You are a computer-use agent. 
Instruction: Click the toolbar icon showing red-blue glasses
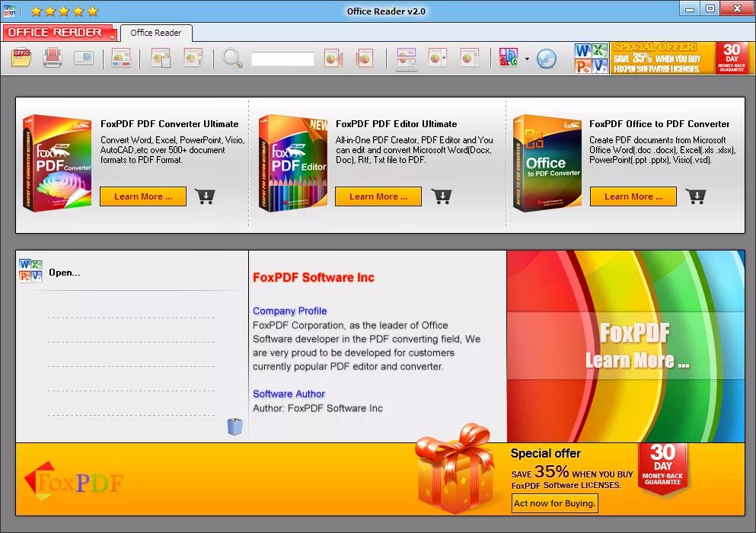pos(120,58)
